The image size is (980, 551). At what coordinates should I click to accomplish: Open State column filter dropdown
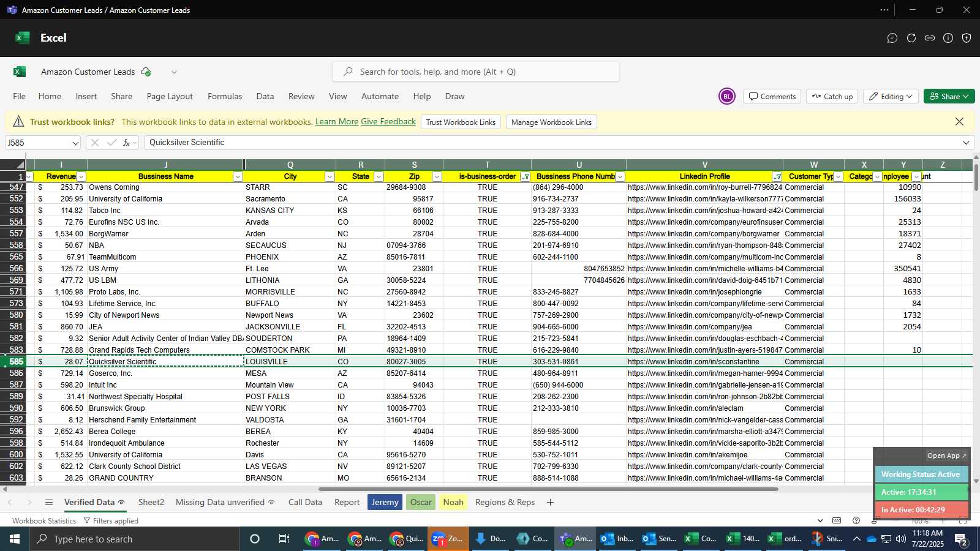379,177
